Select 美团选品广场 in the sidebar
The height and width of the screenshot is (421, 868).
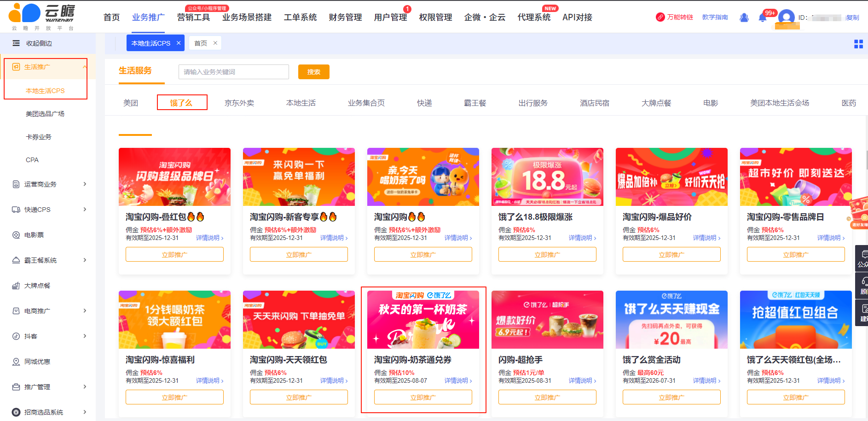pos(45,114)
